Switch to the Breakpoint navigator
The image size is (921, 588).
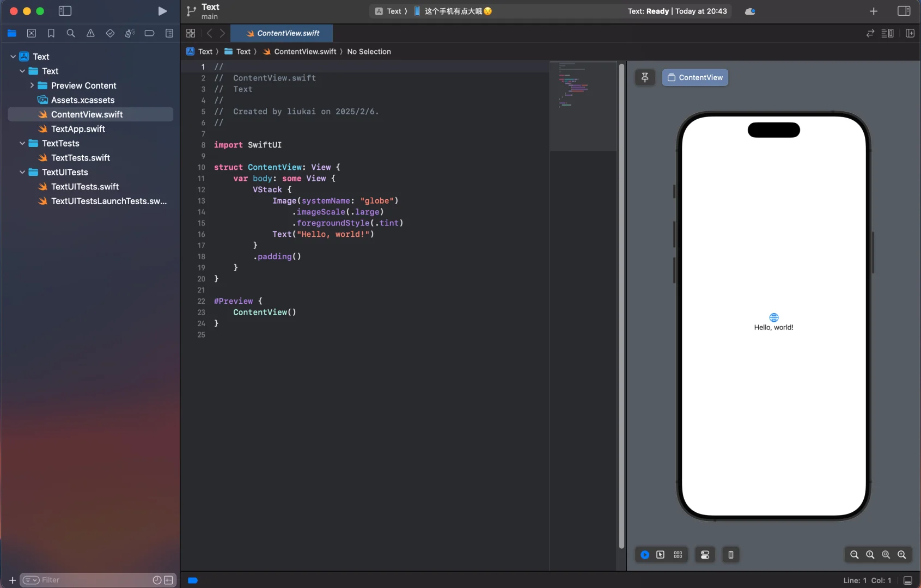[149, 33]
